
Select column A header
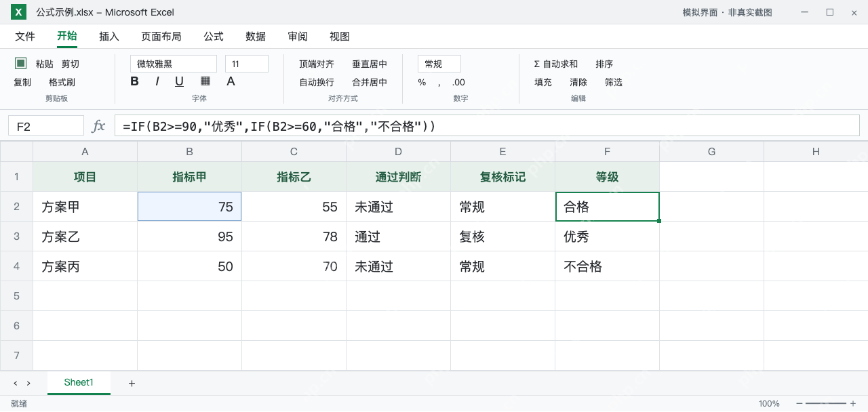pos(85,152)
